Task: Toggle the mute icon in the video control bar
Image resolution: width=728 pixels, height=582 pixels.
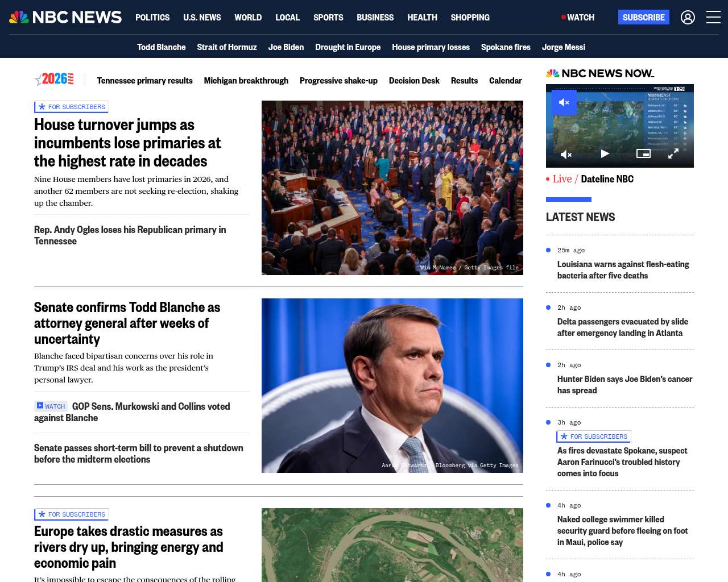Action: (x=566, y=154)
